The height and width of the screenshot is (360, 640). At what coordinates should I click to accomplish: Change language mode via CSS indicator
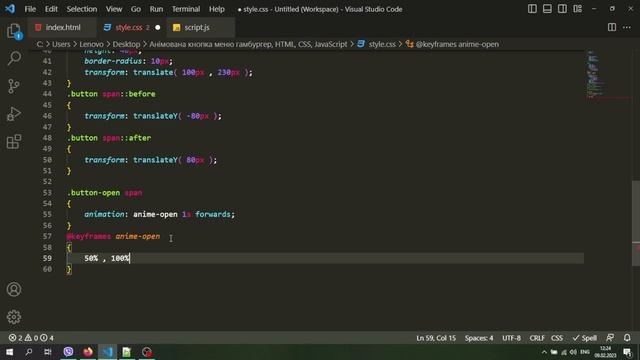point(557,338)
